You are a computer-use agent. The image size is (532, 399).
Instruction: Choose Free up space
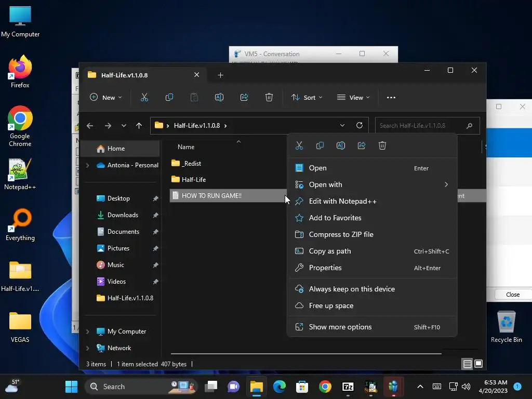[x=372, y=305]
